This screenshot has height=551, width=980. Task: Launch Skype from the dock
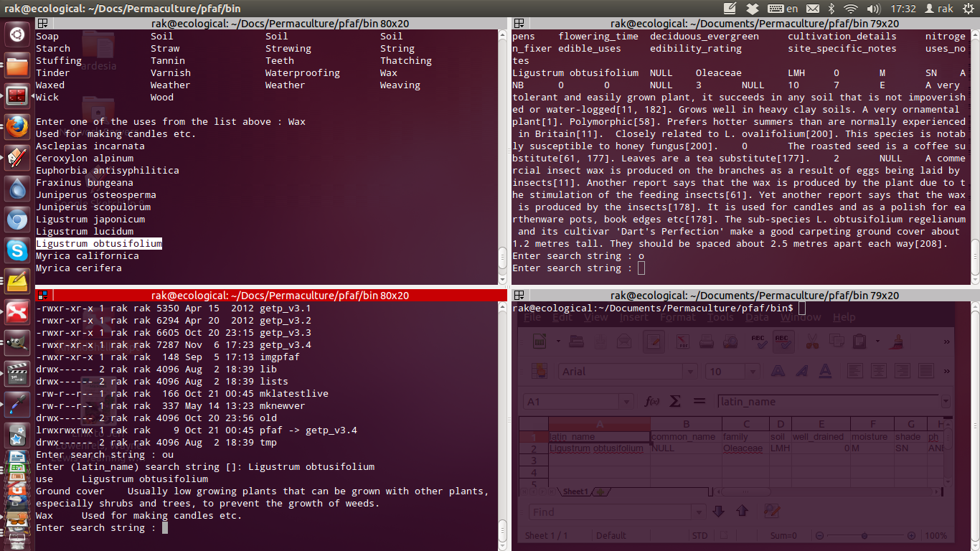click(17, 250)
